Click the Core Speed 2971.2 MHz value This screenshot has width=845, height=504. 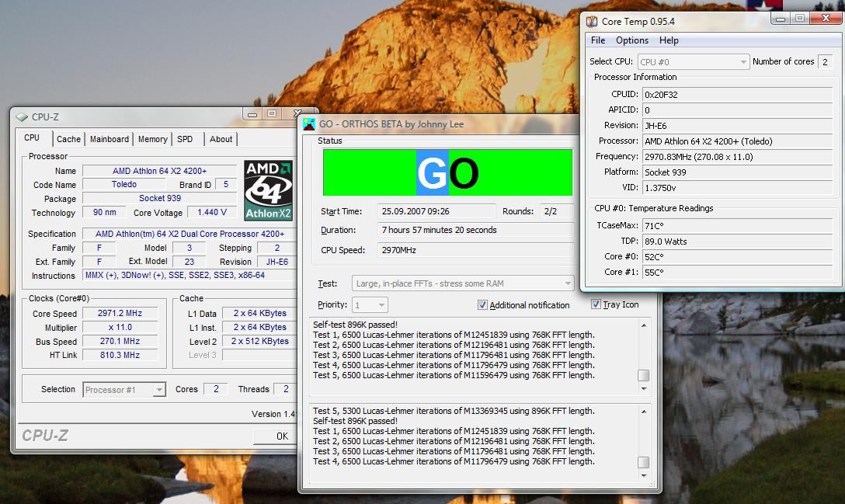point(120,313)
